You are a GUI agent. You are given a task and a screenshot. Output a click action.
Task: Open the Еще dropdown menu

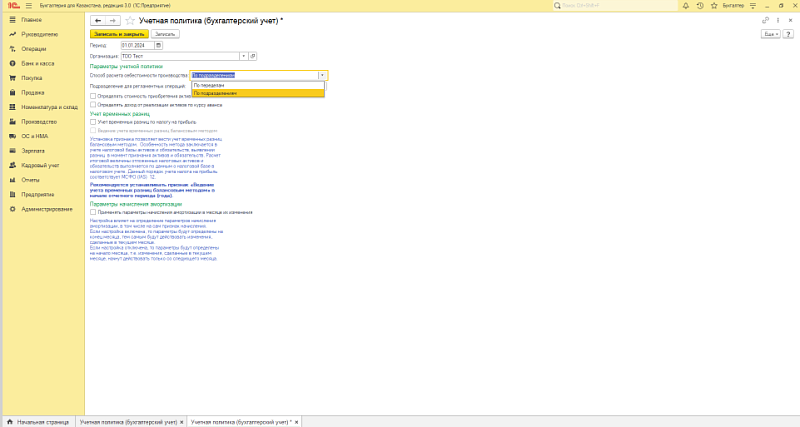click(x=770, y=34)
